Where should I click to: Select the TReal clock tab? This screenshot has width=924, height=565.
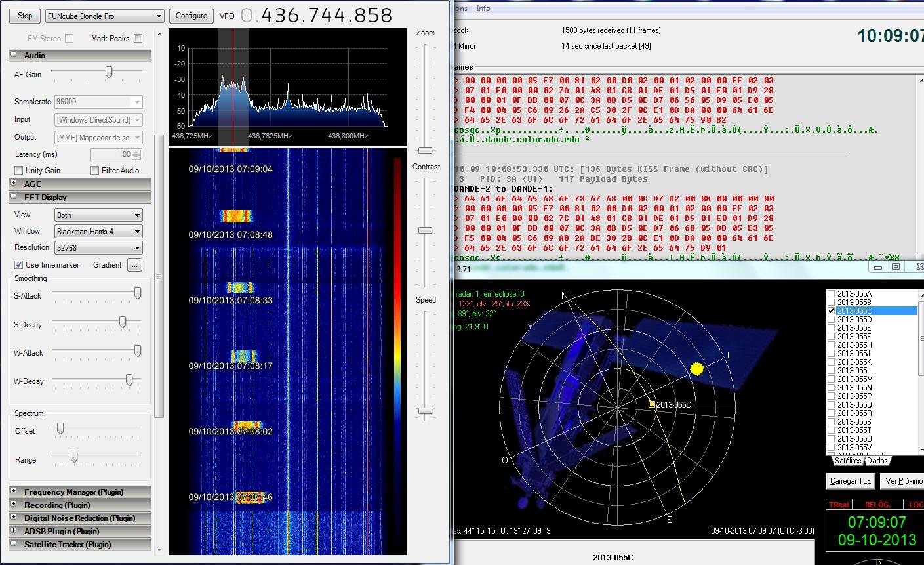[839, 505]
